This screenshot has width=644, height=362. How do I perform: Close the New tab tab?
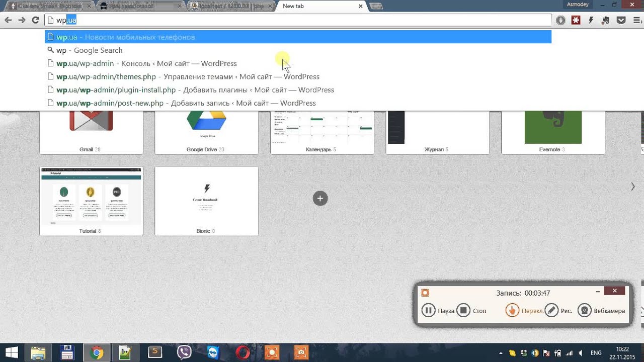pos(360,6)
